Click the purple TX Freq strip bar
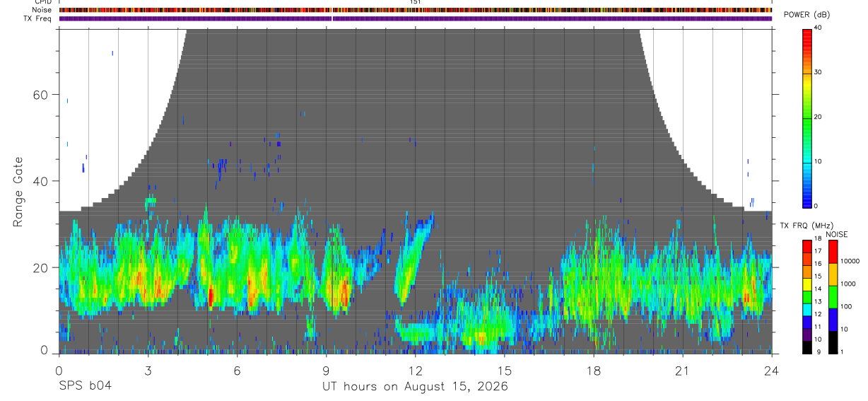The height and width of the screenshot is (401, 868). 416,18
